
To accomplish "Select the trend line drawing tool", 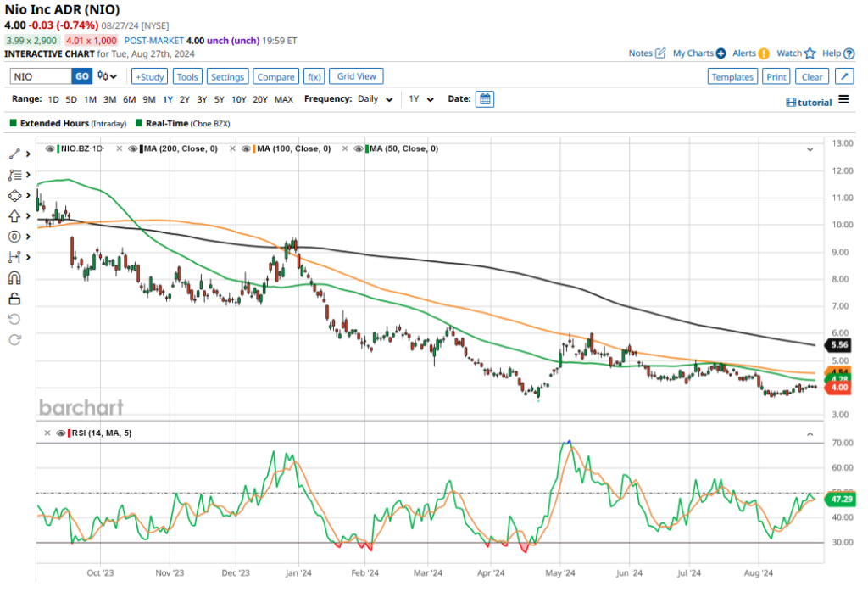I will (x=14, y=154).
